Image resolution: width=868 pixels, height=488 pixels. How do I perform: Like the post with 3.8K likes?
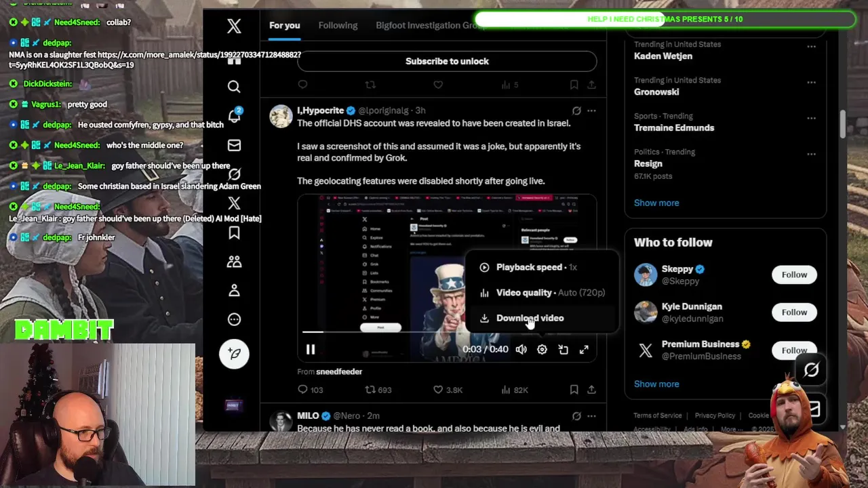pyautogui.click(x=448, y=390)
